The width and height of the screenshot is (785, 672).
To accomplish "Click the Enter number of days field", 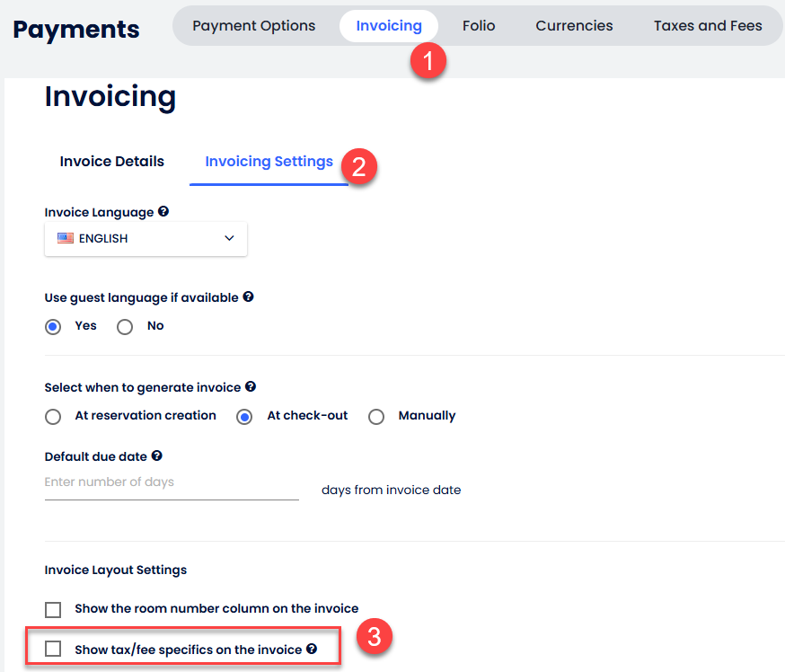I will point(171,482).
